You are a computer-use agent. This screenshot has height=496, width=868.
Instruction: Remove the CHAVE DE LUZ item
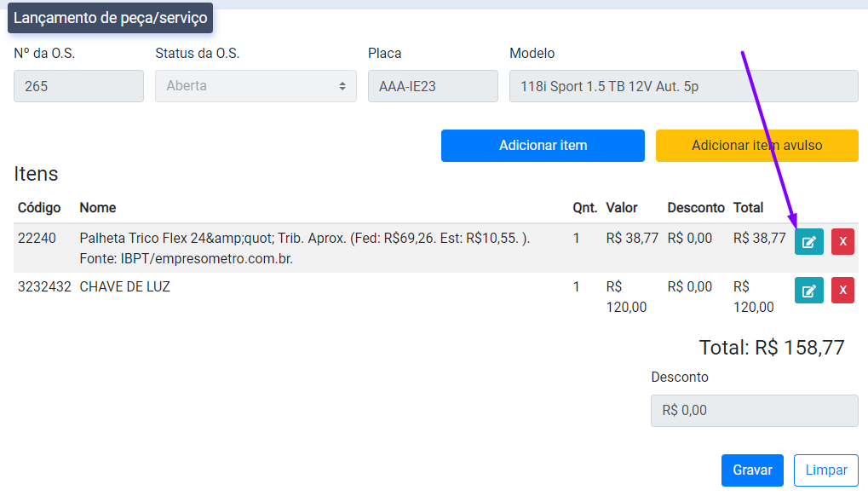[842, 291]
